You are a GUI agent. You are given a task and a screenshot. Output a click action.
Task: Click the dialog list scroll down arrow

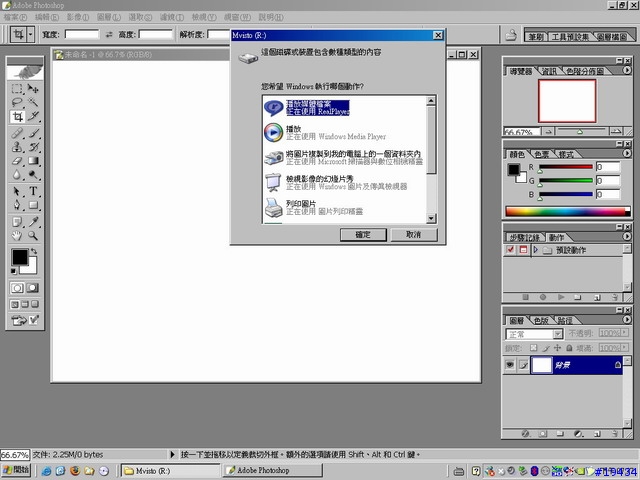tap(431, 218)
